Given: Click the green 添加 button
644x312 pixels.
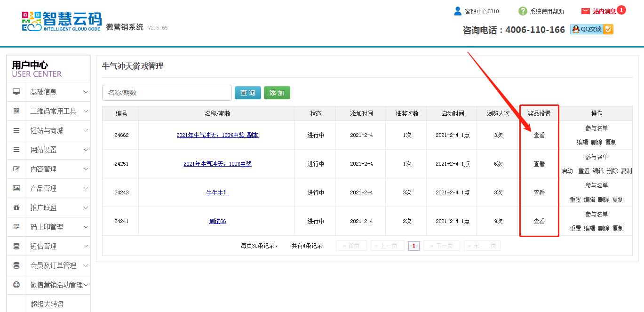Looking at the screenshot, I should (277, 93).
